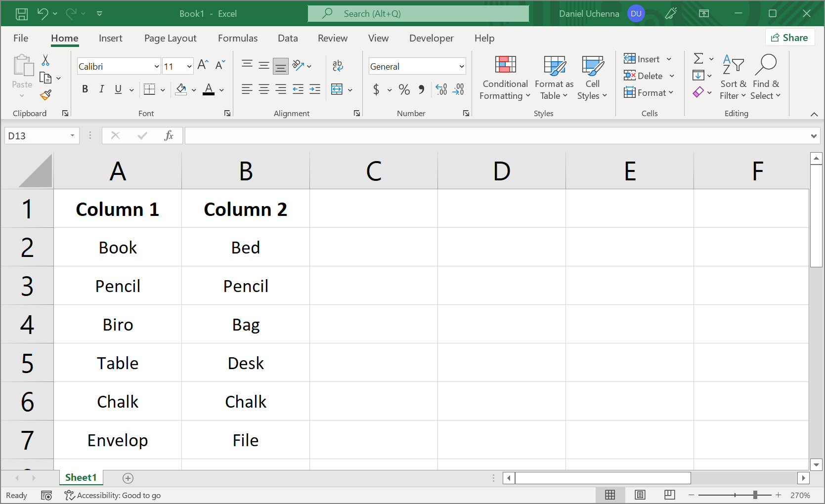Add a new worksheet

(128, 478)
